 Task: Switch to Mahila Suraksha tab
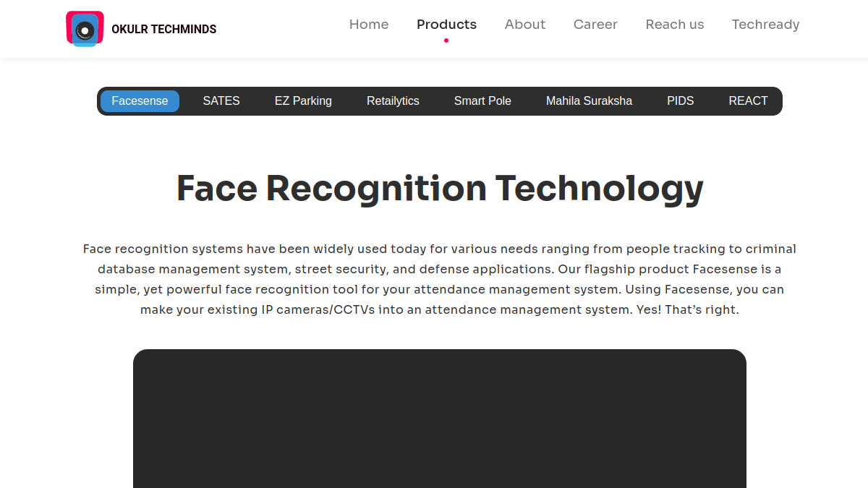point(589,101)
